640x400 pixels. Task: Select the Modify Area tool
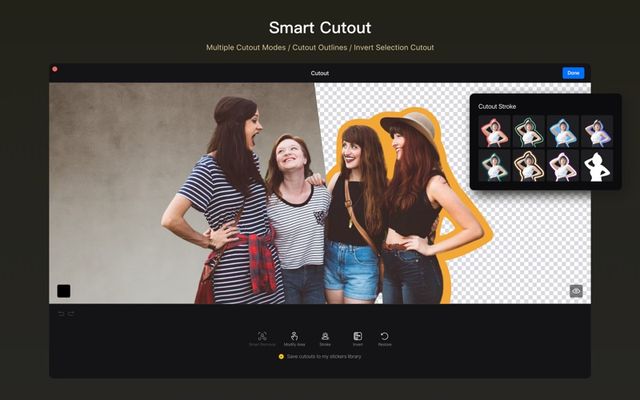tap(294, 337)
